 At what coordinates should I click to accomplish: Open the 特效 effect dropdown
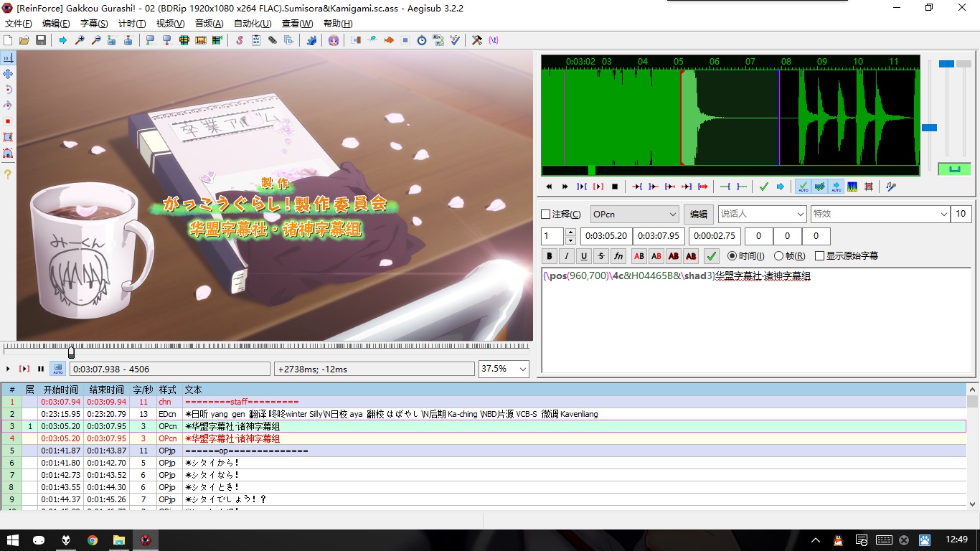coord(880,214)
